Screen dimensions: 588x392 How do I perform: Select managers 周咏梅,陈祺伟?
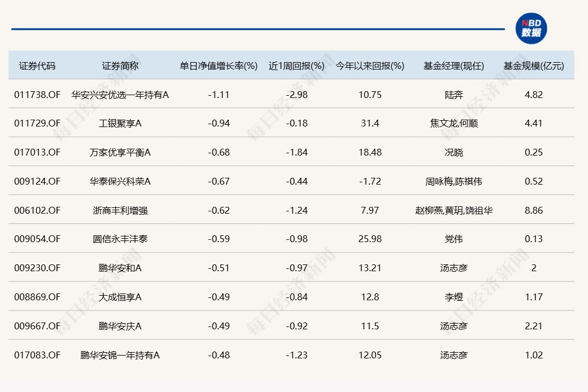[454, 181]
